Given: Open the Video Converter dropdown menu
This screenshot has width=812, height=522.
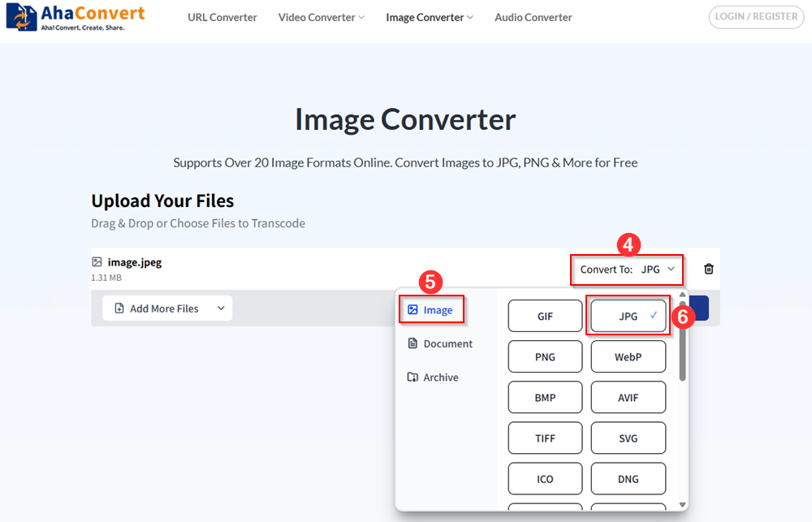Looking at the screenshot, I should coord(321,17).
